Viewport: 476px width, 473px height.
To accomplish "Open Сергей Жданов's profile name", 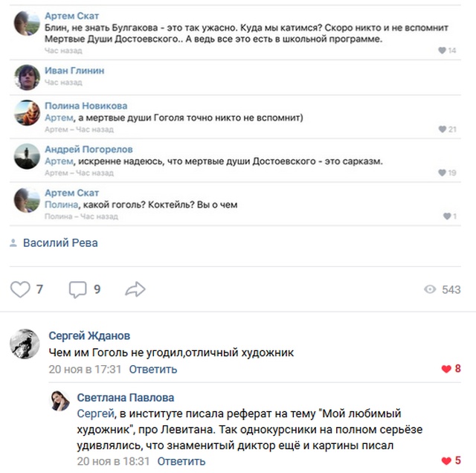I will [x=89, y=335].
